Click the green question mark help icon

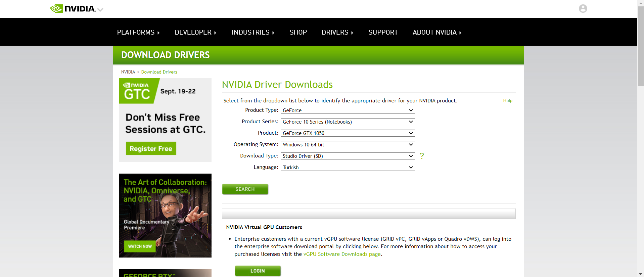pyautogui.click(x=422, y=156)
